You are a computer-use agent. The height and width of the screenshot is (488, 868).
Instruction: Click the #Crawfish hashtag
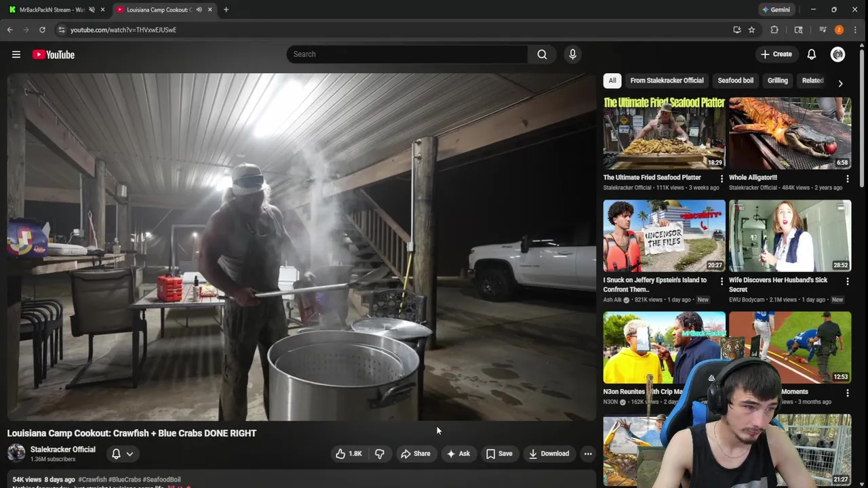[x=93, y=479]
